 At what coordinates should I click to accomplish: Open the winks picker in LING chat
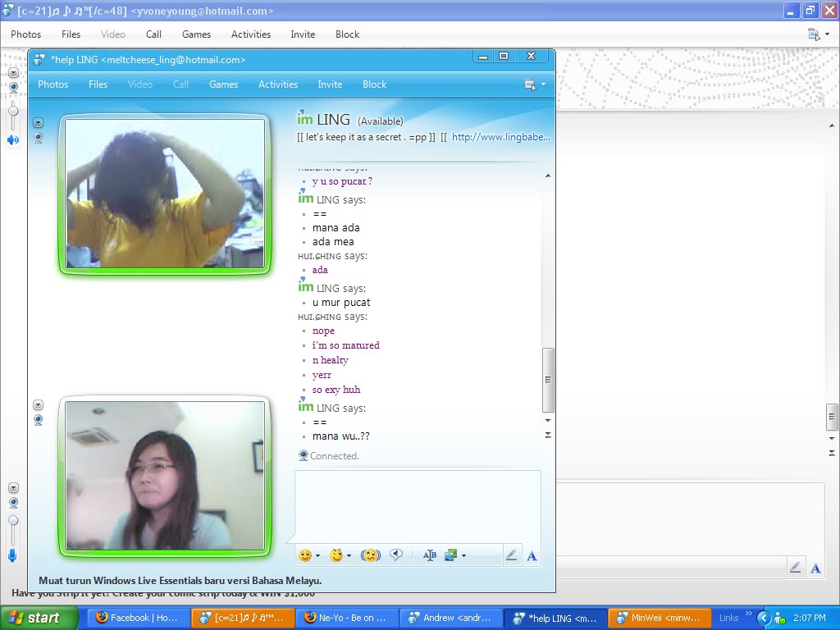click(336, 555)
